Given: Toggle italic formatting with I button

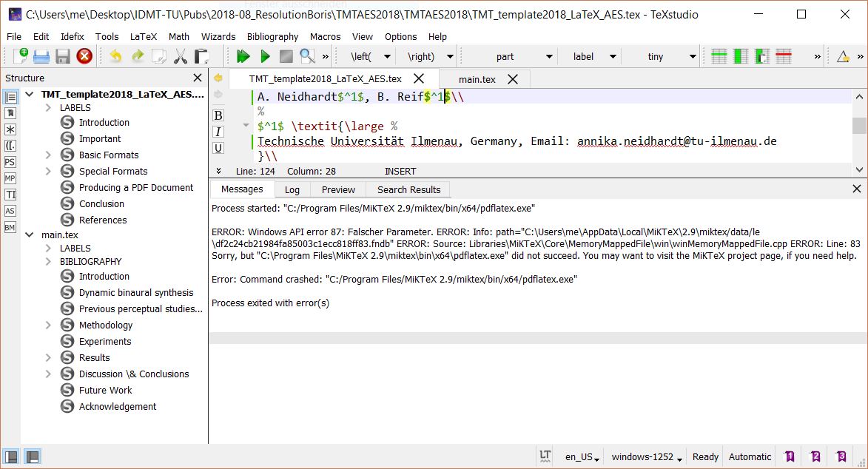Looking at the screenshot, I should pos(217,132).
